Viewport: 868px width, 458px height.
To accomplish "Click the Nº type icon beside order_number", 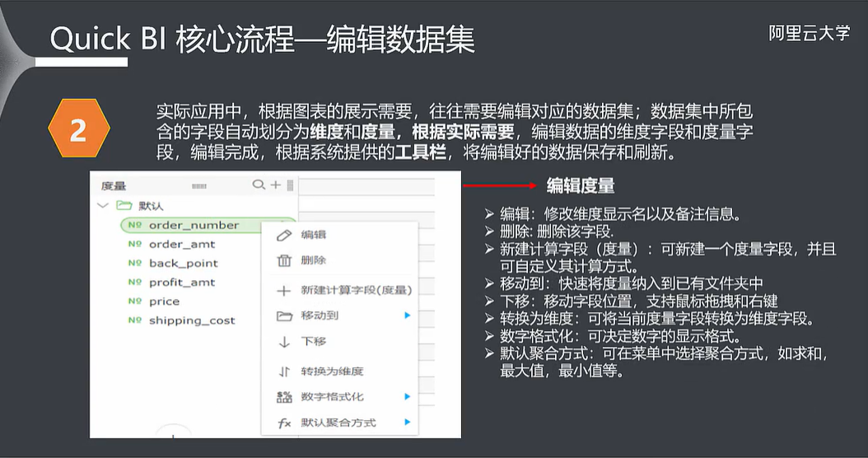I will (135, 225).
